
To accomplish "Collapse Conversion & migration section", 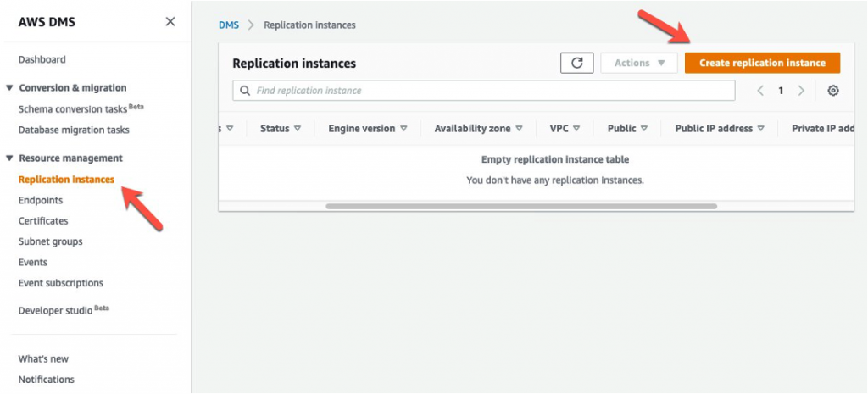I will point(9,88).
